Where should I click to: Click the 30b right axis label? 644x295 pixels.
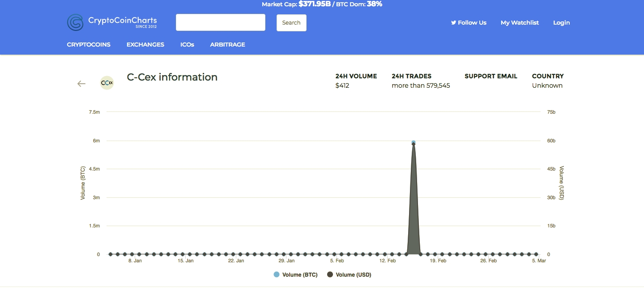[x=551, y=197]
